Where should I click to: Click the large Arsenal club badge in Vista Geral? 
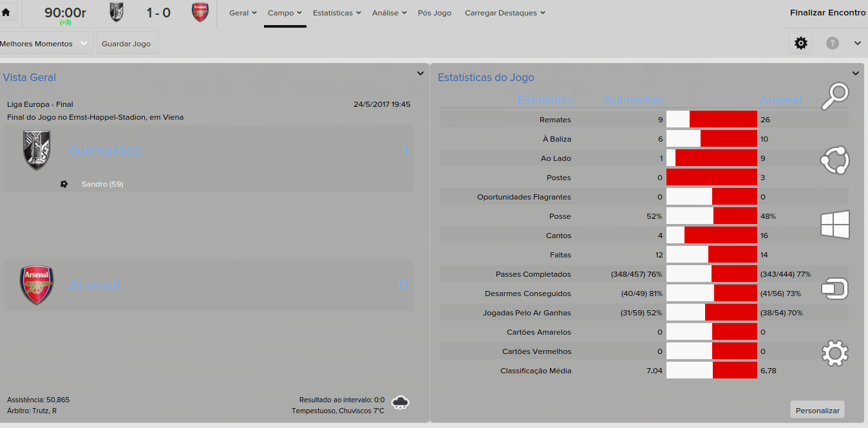(x=37, y=285)
